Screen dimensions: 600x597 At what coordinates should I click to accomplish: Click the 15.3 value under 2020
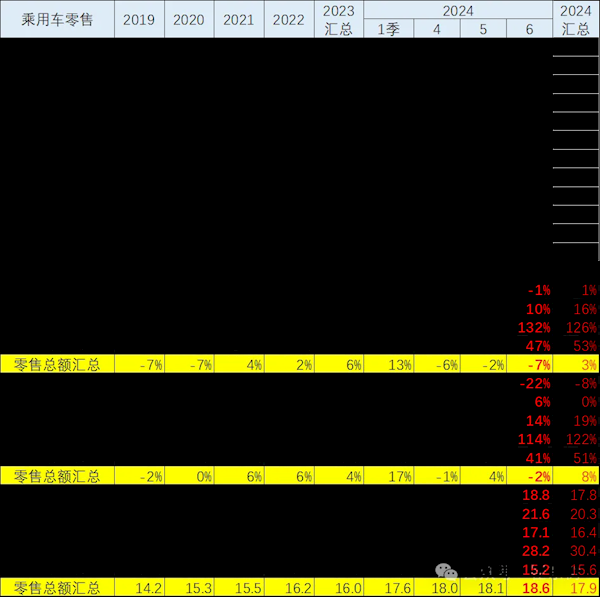click(198, 588)
